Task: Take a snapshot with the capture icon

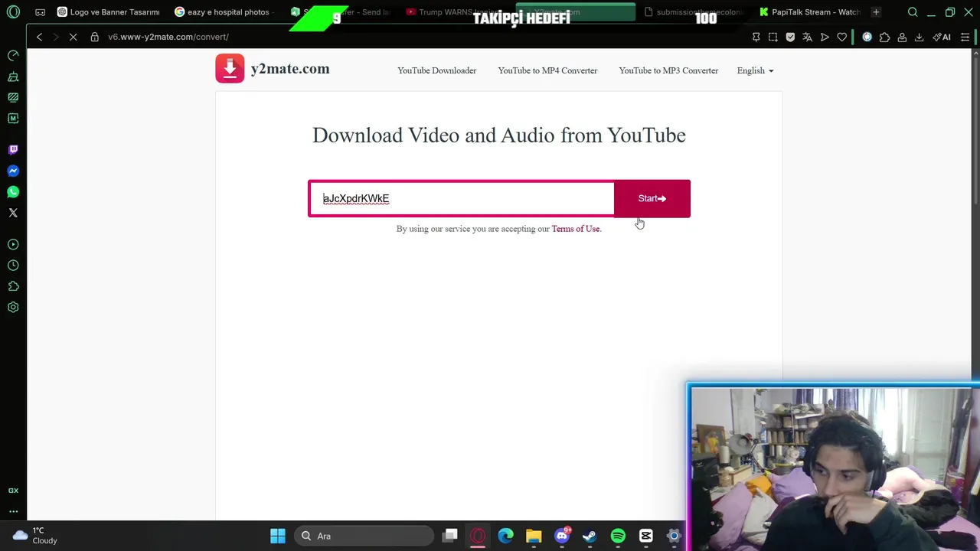Action: (x=773, y=37)
